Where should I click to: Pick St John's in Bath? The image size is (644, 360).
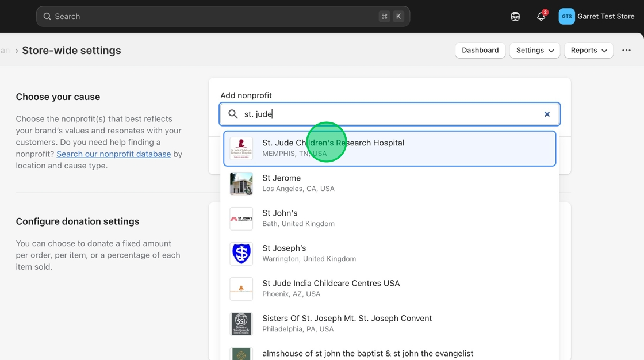(390, 218)
